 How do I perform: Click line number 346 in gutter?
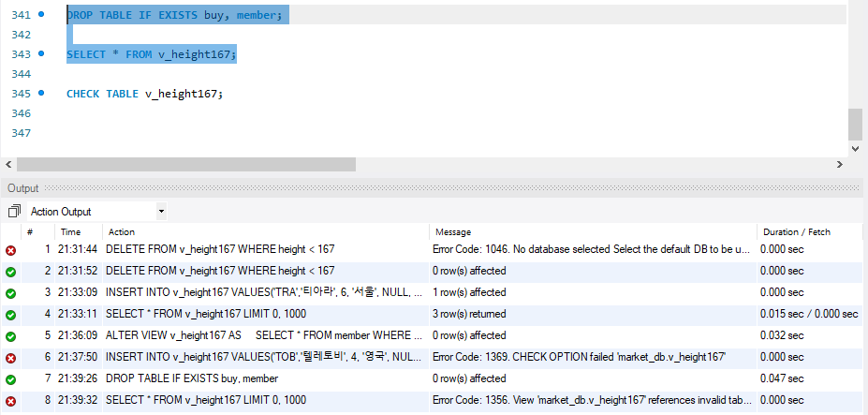21,113
